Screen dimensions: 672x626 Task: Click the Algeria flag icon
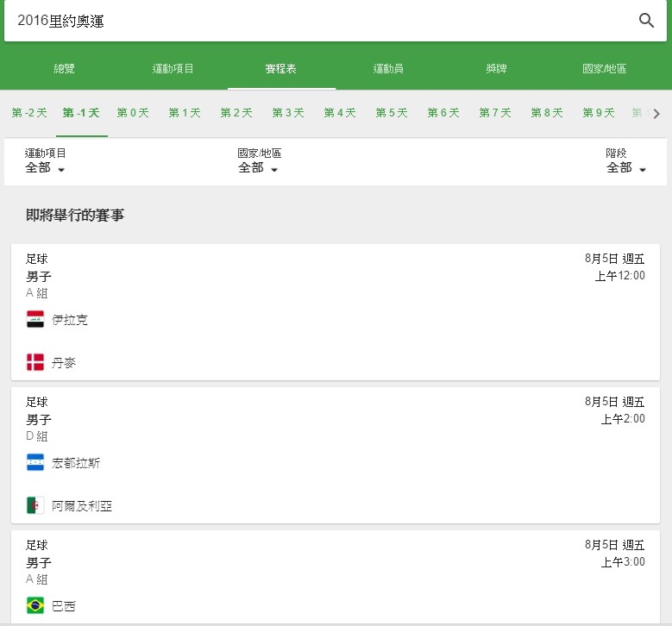point(35,505)
